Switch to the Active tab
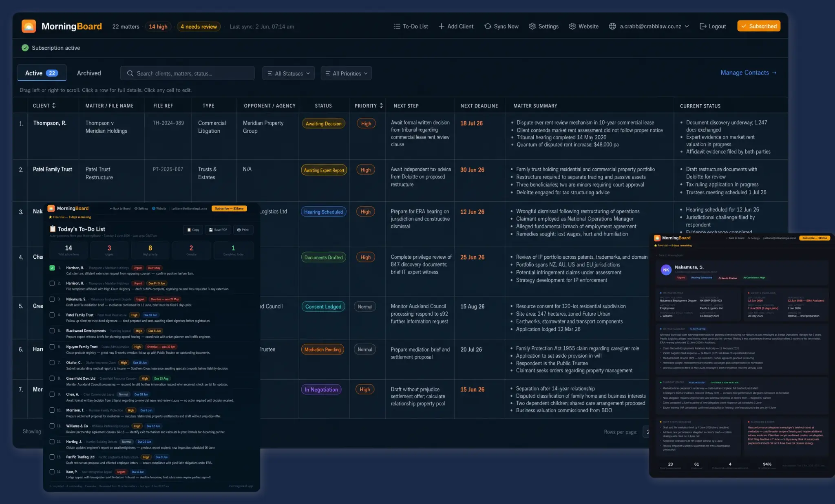Viewport: 835px width, 504px height. [x=42, y=73]
